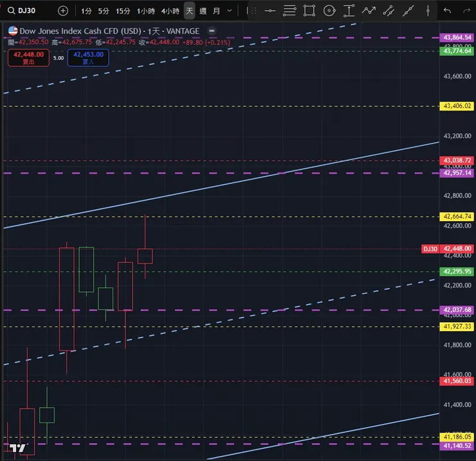Switch to the 週 weekly timeframe
476x461 pixels.
pos(203,11)
